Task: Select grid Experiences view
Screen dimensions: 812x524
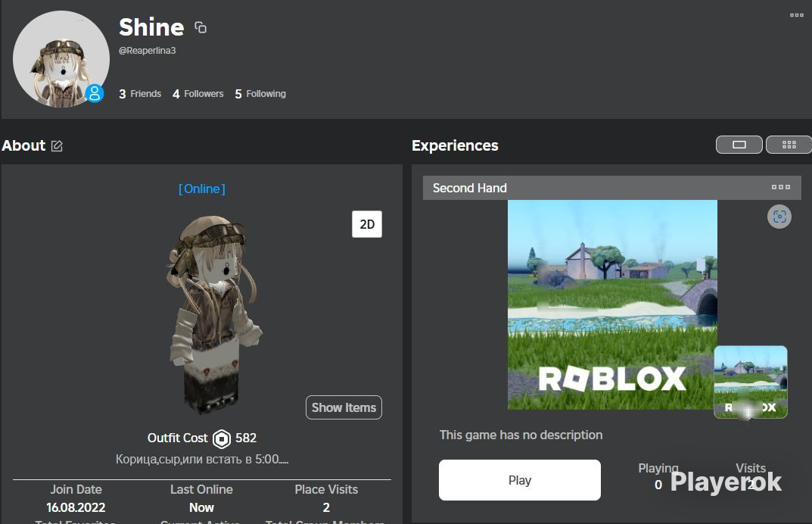Action: (x=789, y=145)
